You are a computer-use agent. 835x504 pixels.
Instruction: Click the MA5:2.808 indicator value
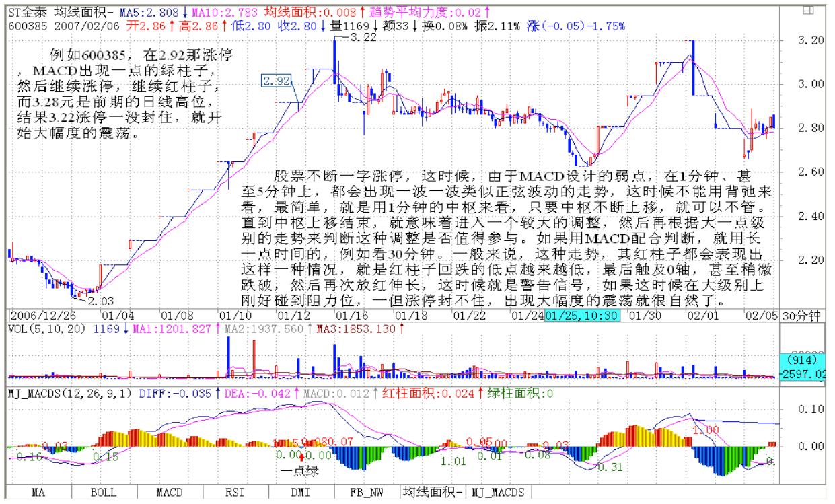[149, 12]
